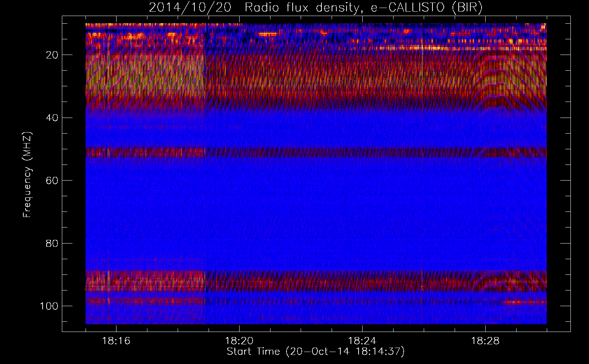Image resolution: width=589 pixels, height=364 pixels.
Task: Select the 18:20 time tick label
Action: [x=239, y=341]
